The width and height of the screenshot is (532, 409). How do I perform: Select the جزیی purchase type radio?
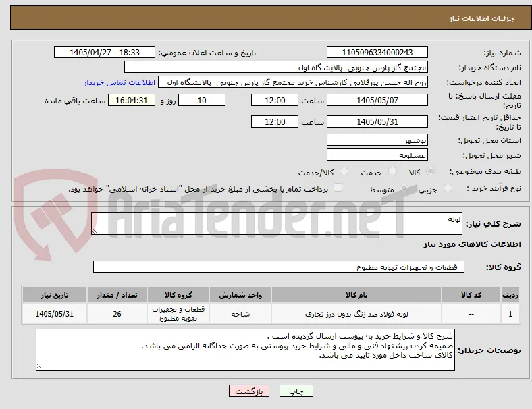[x=448, y=188]
